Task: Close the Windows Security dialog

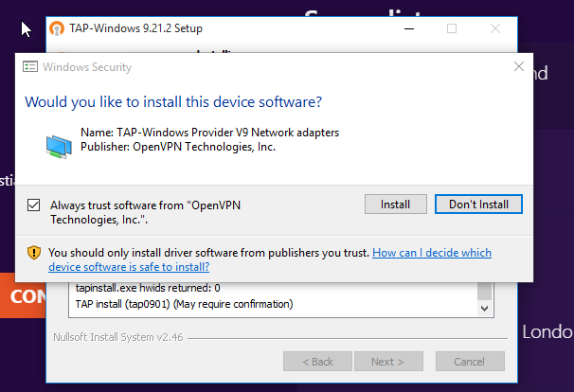Action: (519, 66)
